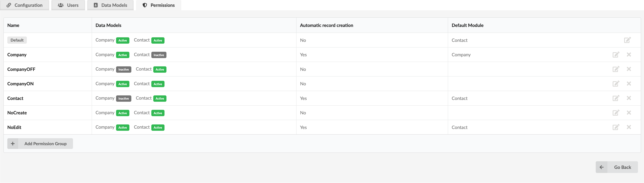Edit the NoCreate permission group
644x183 pixels.
pos(616,113)
